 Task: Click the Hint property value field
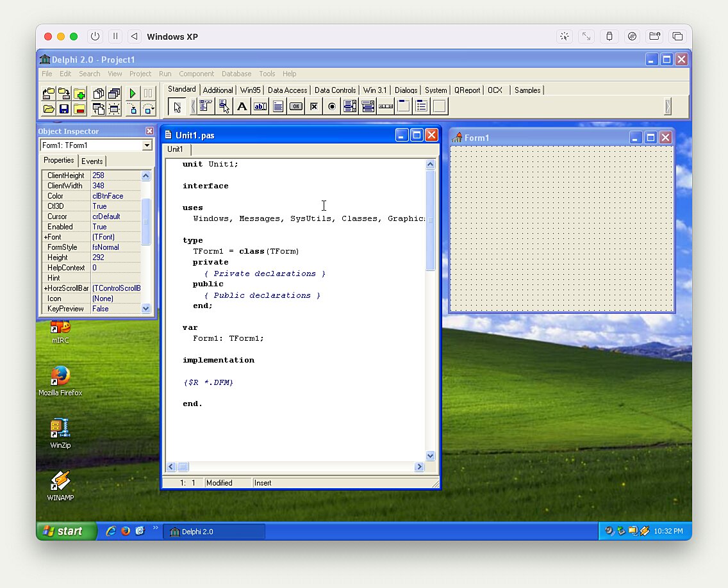[115, 278]
